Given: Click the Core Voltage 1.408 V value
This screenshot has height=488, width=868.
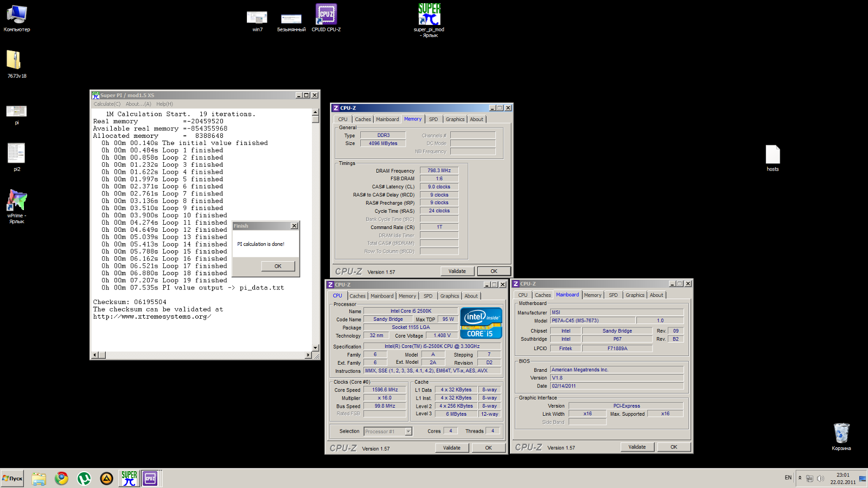Looking at the screenshot, I should 442,335.
